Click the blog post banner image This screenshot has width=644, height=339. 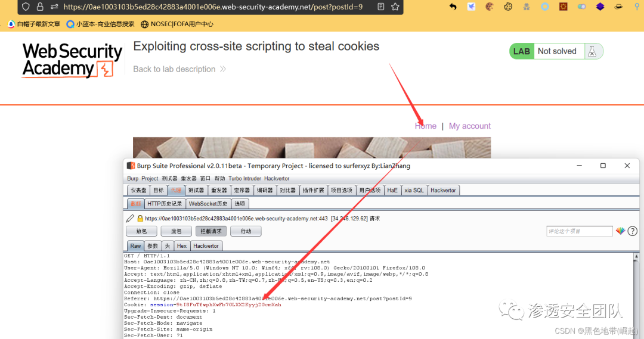point(312,148)
